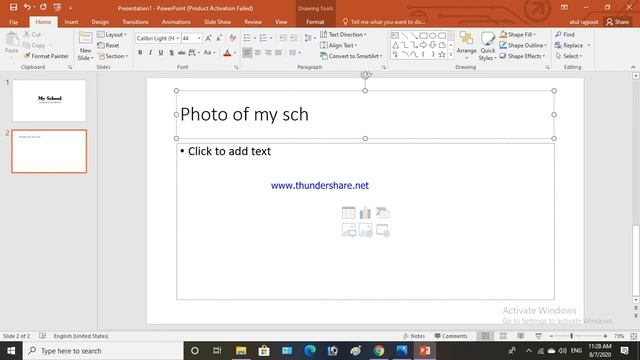Open Quick Styles gallery

(x=487, y=47)
